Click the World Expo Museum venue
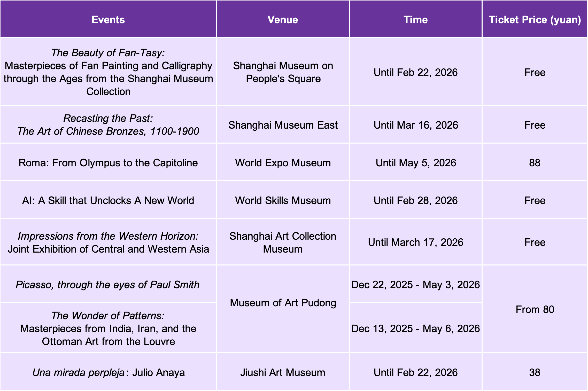The width and height of the screenshot is (588, 391). point(283,163)
